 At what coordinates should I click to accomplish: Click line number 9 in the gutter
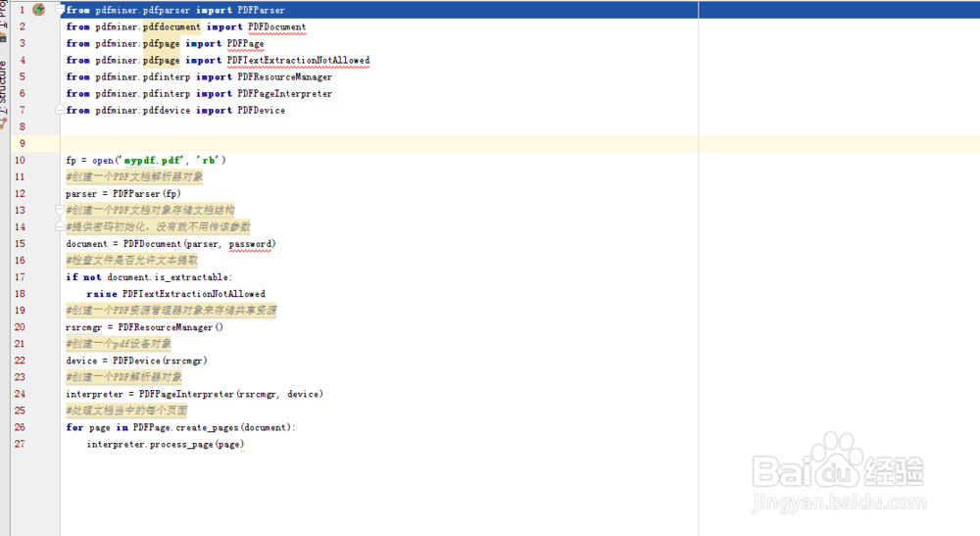click(23, 144)
